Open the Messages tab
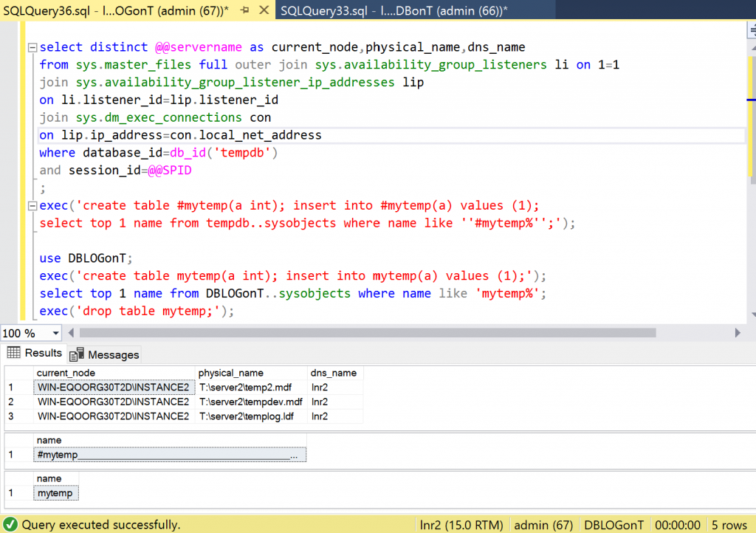 click(105, 354)
